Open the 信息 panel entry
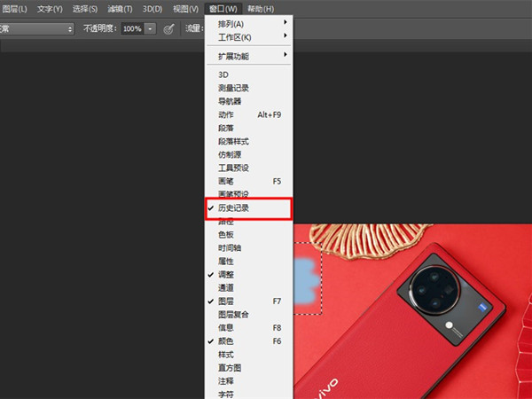This screenshot has height=399, width=532. click(226, 328)
